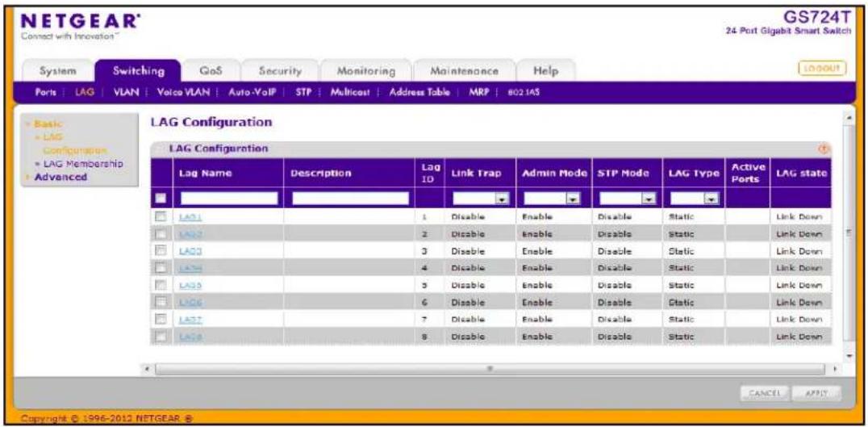This screenshot has height=427, width=868.
Task: Select Voice VLAN in the submenu bar
Action: coord(183,93)
